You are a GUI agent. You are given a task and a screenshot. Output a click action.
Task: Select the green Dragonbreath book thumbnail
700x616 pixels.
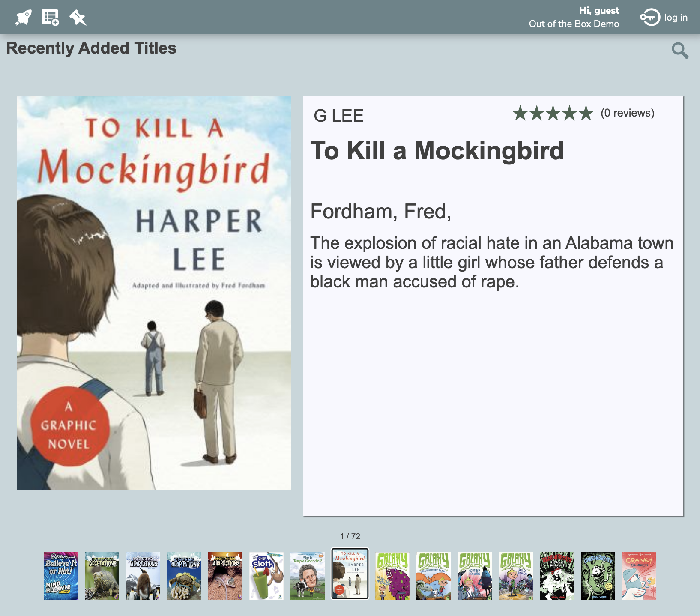[598, 576]
